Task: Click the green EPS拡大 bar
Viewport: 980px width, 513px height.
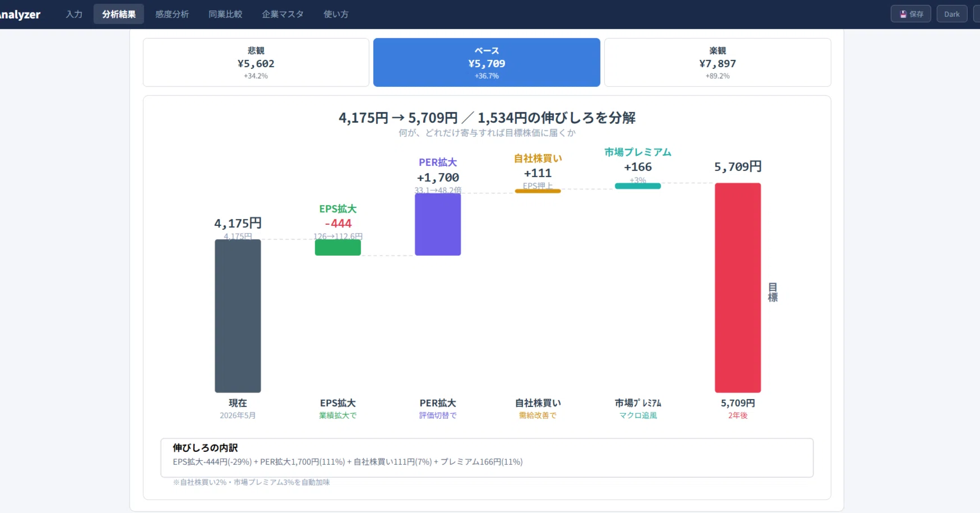Action: tap(338, 247)
